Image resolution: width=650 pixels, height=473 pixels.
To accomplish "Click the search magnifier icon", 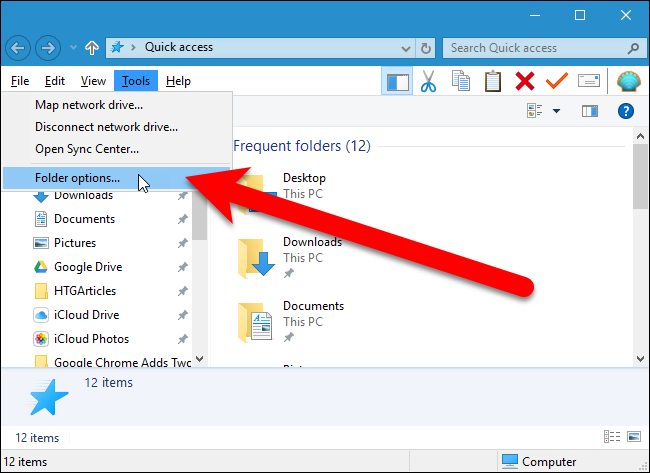I will [633, 49].
